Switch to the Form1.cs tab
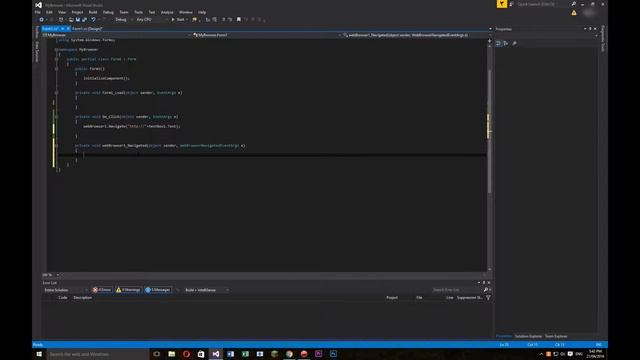 pos(50,29)
